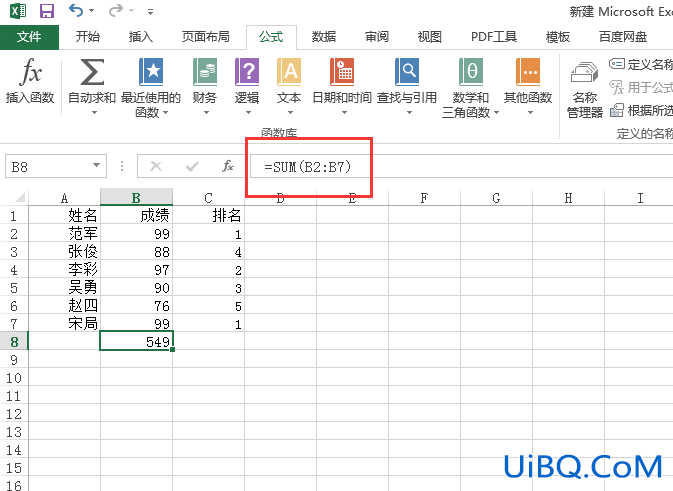The height and width of the screenshot is (491, 673).
Task: Select cell A7 containing 宋局
Action: click(64, 323)
